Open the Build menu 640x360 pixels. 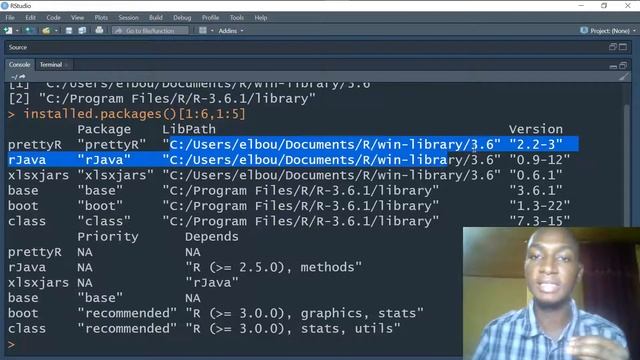[x=156, y=18]
